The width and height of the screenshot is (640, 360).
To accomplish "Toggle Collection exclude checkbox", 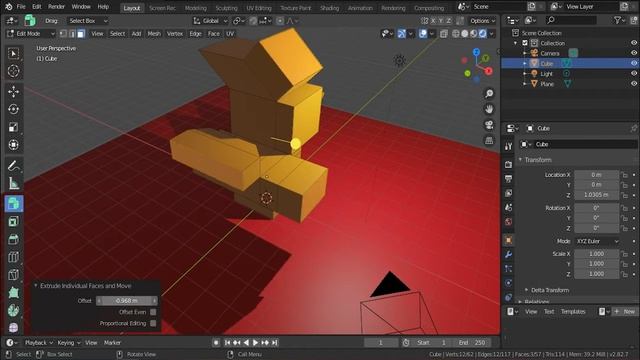I will (x=525, y=43).
